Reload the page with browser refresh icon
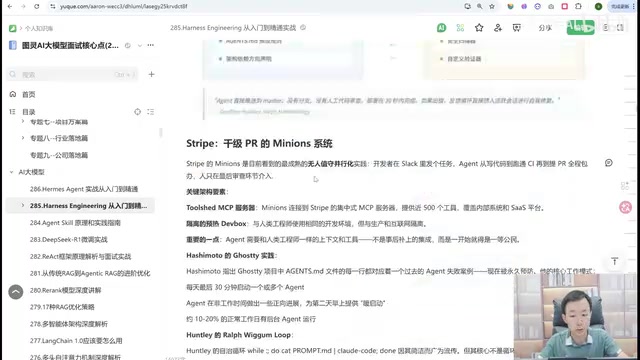This screenshot has height=360, width=640. click(37, 6)
